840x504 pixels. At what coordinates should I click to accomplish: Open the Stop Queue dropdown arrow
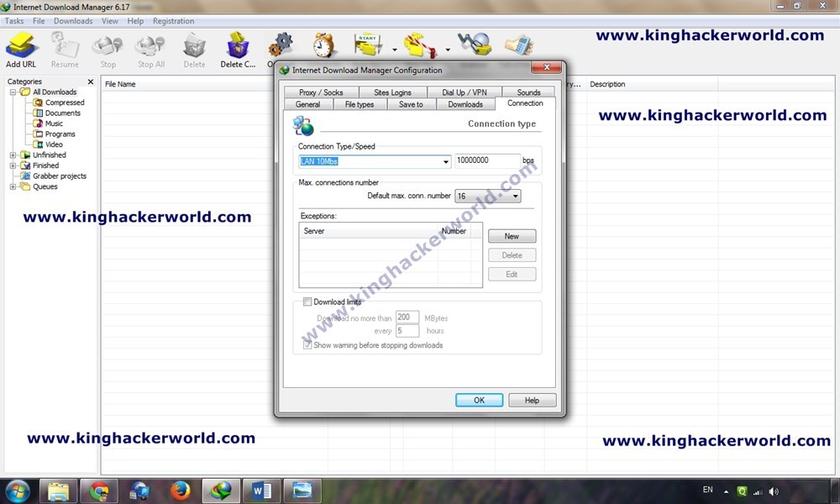click(448, 50)
